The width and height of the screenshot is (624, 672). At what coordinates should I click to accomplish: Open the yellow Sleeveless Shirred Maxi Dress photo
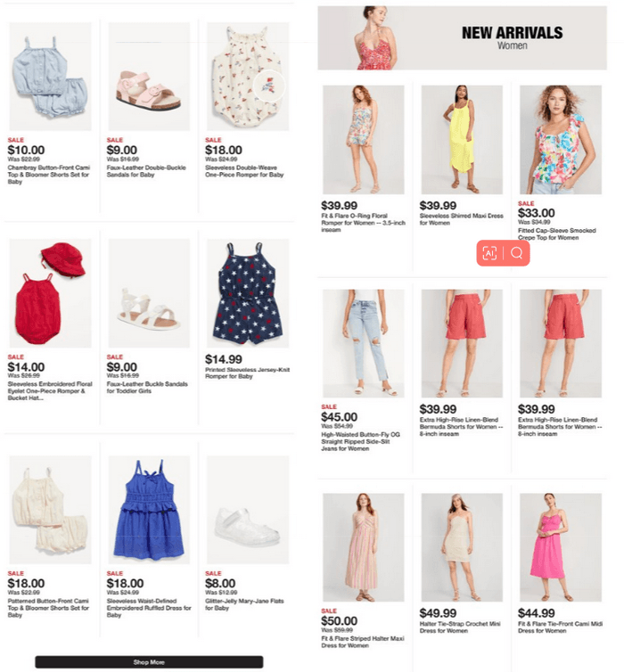click(x=462, y=139)
